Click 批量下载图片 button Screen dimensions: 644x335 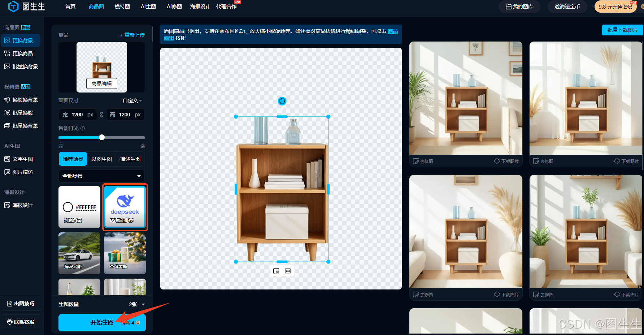coord(622,30)
